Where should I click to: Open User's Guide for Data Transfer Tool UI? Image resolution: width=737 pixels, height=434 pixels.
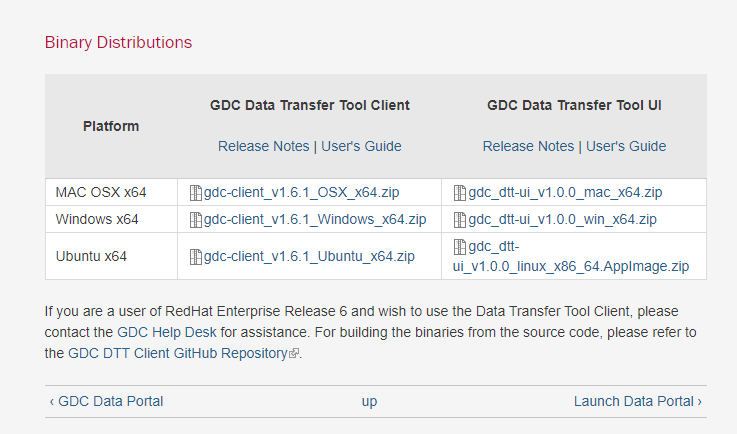click(626, 146)
